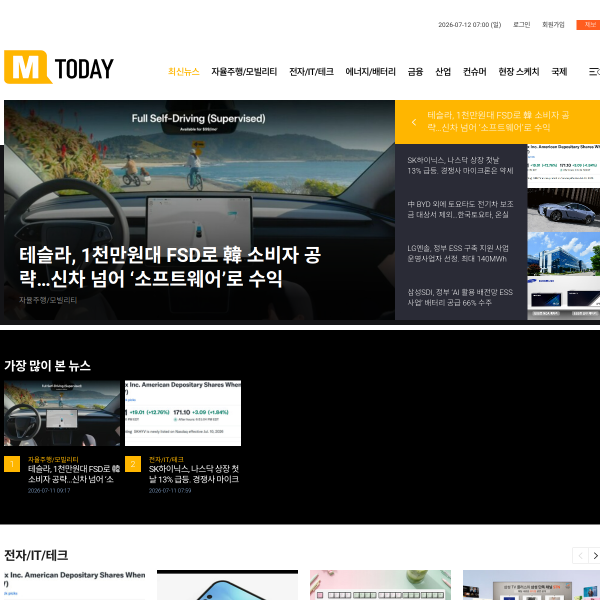The image size is (600, 600).
Task: Click the 전자/IT/테크 section heading
Action: (36, 555)
